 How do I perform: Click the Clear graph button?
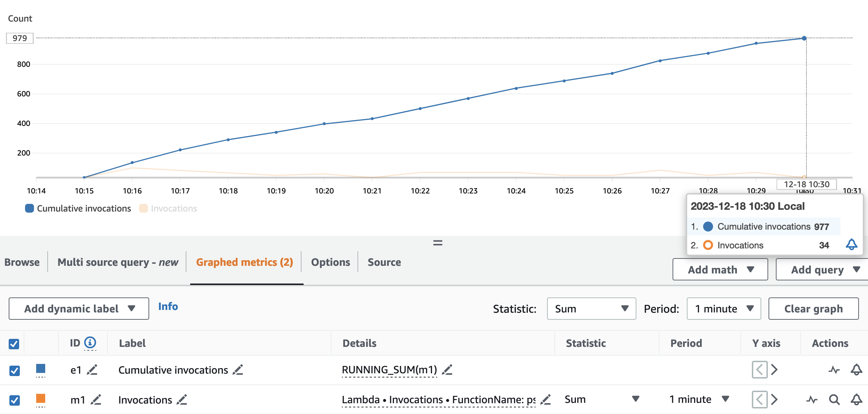pos(813,309)
